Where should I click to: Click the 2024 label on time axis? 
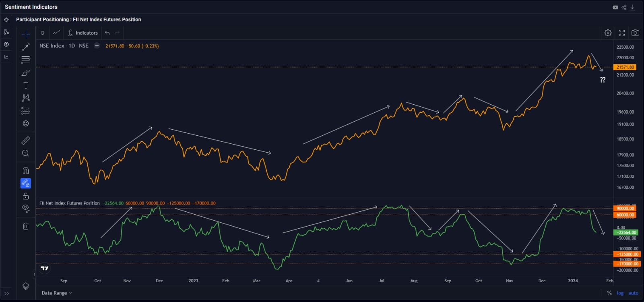(573, 281)
